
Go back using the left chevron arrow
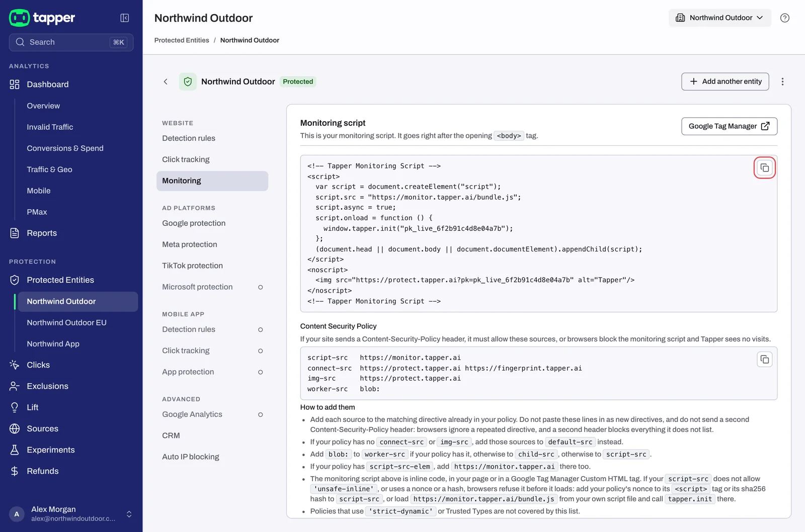click(x=166, y=81)
